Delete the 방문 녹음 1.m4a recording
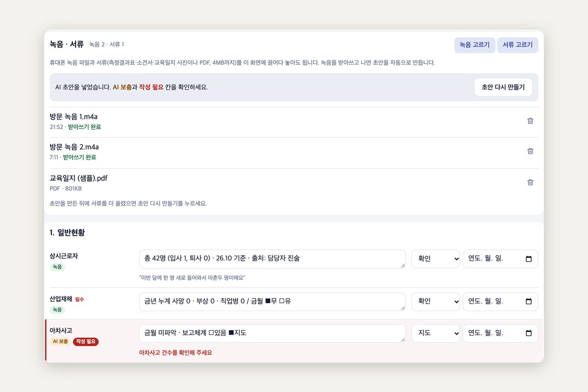This screenshot has height=392, width=588. click(x=530, y=121)
